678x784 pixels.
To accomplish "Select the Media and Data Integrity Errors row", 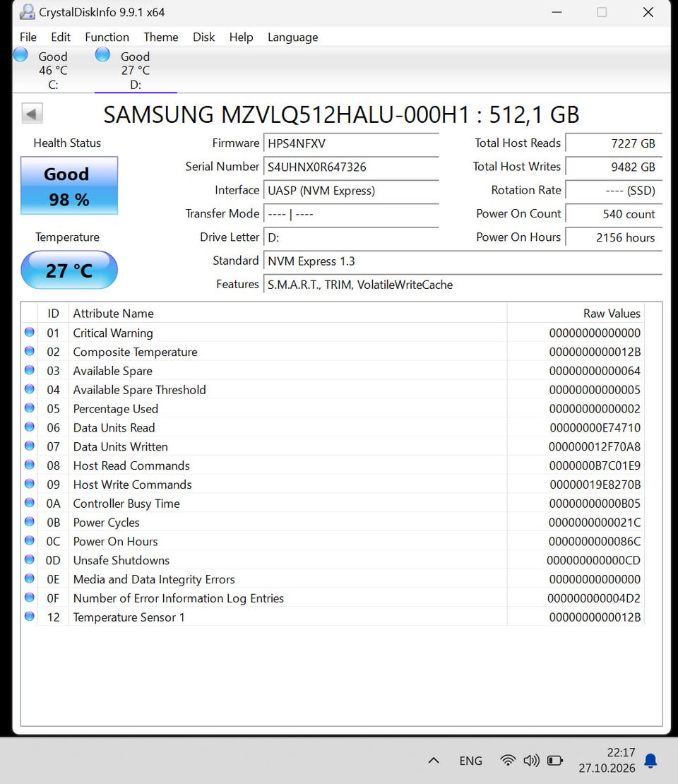I will [333, 579].
